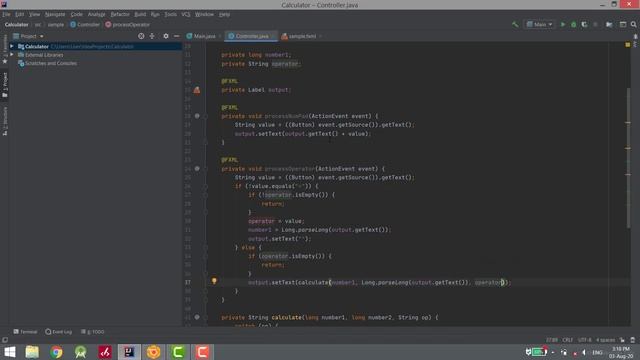Viewport: 640px width, 360px height.
Task: Open the Navigate menu
Action: [55, 14]
